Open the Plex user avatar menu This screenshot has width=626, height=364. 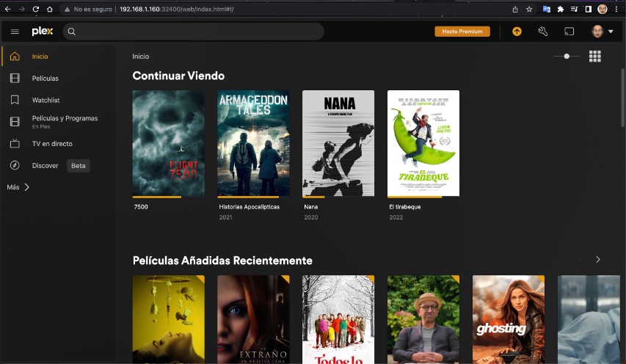(x=602, y=31)
